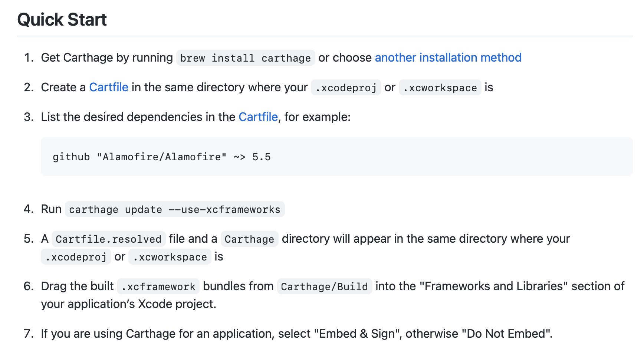Click the "Do Not Embed" quoted text
Viewport: 644px width, 354px height.
506,334
